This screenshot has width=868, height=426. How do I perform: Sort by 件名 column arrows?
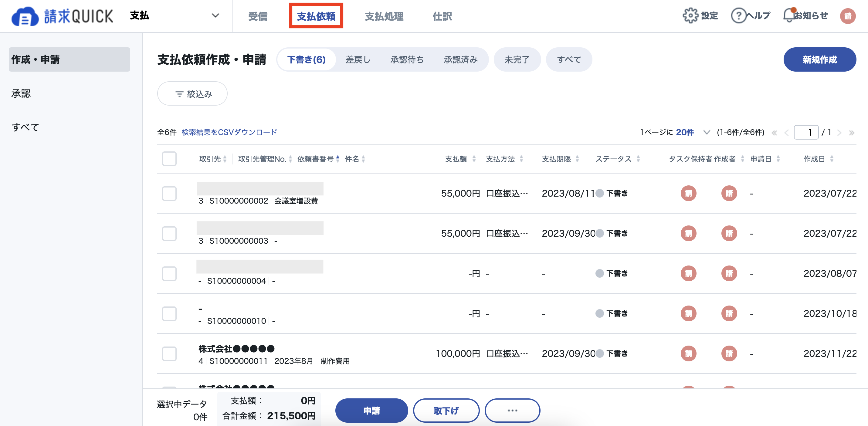click(x=363, y=159)
